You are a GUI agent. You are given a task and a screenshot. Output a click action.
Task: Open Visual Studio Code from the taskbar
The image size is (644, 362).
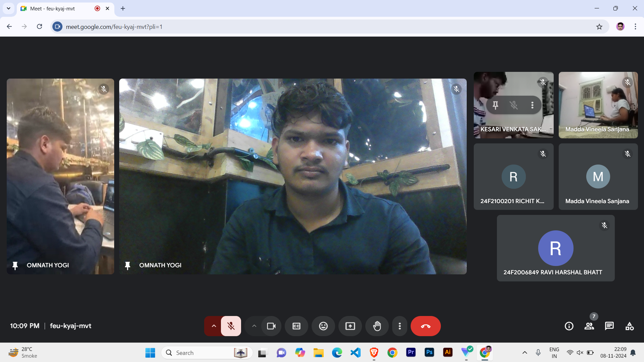355,353
